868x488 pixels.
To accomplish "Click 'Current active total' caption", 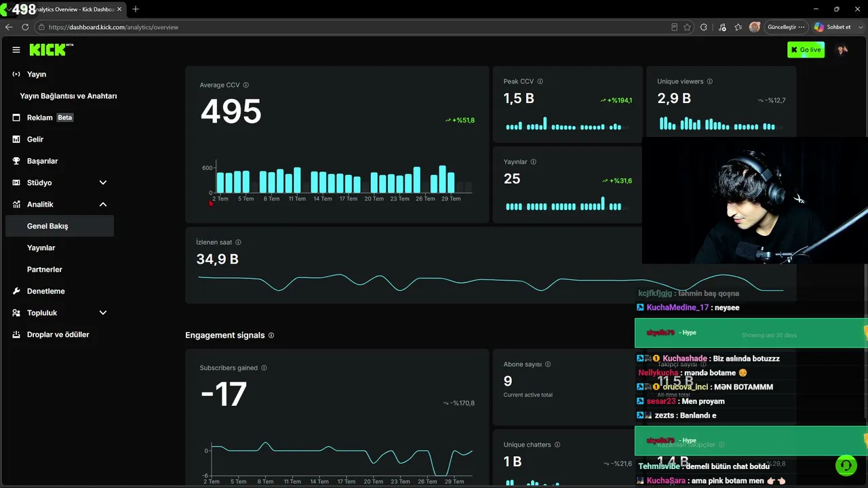I will pos(528,394).
